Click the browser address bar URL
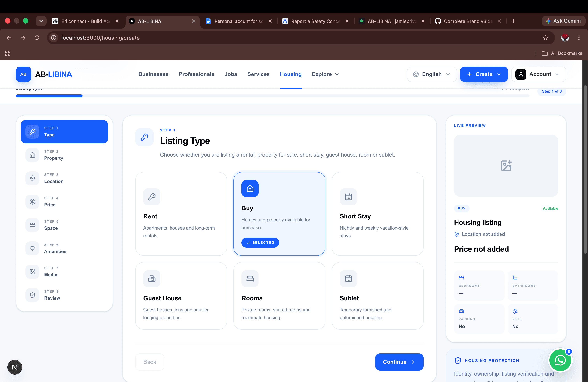Viewport: 588px width, 382px height. click(x=100, y=38)
